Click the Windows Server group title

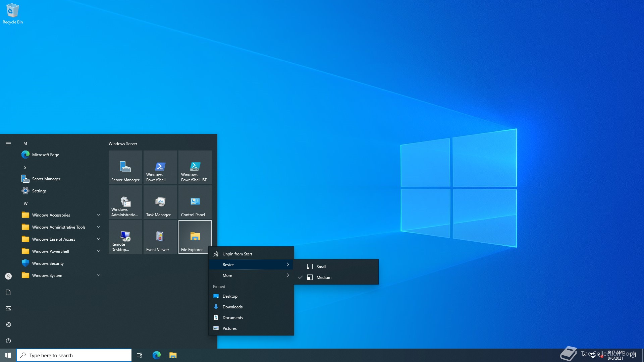pos(123,144)
